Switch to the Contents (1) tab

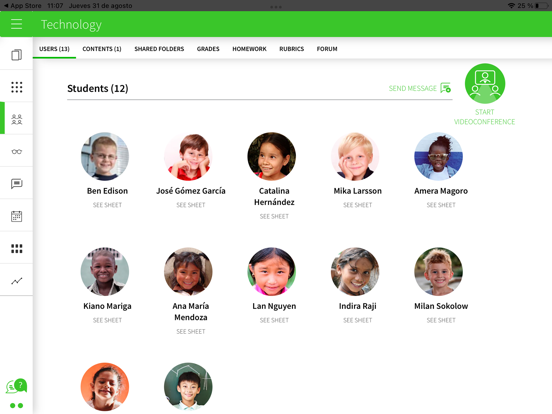pyautogui.click(x=102, y=49)
